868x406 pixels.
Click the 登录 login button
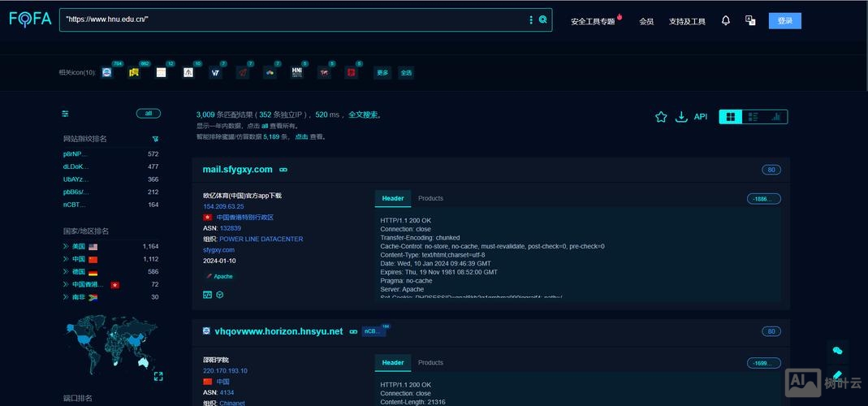(x=784, y=21)
